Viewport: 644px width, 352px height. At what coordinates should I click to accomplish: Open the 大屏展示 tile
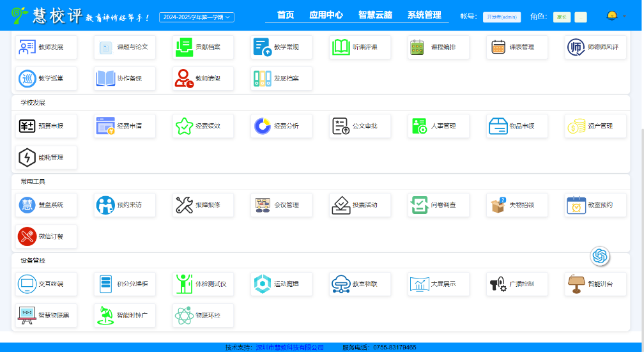pos(439,284)
